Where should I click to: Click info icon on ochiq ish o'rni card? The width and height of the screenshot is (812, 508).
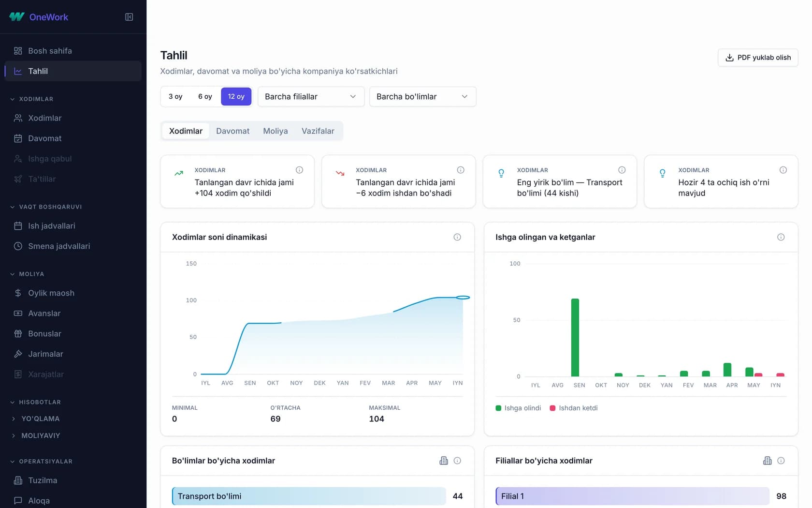click(783, 170)
